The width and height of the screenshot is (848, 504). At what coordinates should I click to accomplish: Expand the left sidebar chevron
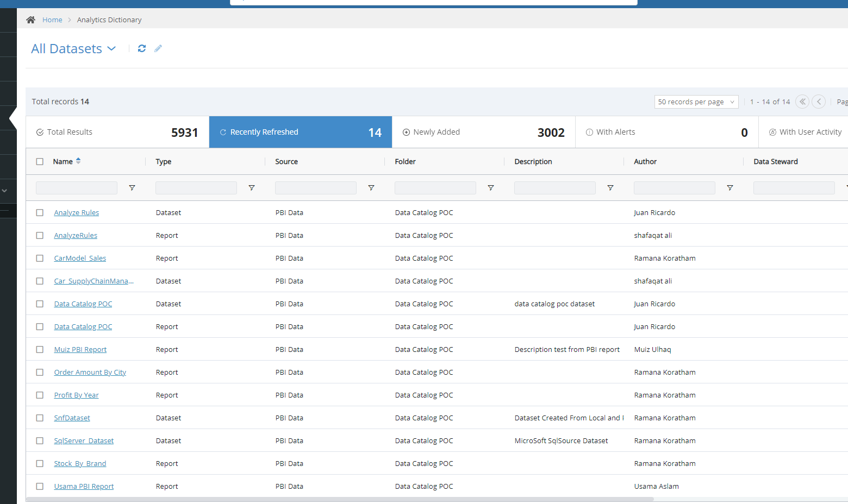click(x=4, y=191)
